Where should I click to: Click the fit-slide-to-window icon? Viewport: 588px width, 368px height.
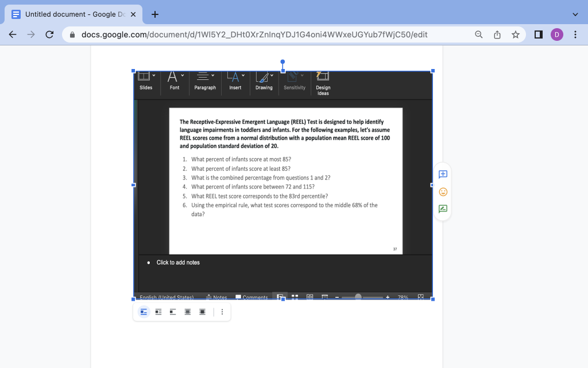pos(420,297)
